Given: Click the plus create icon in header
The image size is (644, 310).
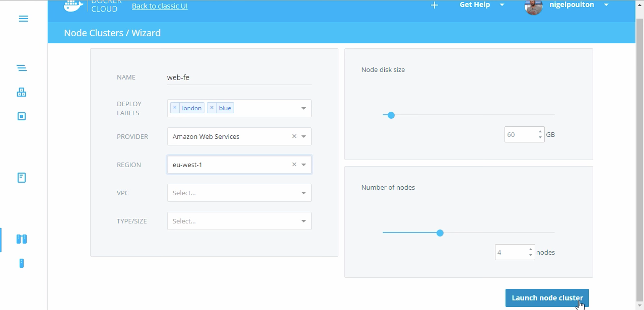Looking at the screenshot, I should click(435, 5).
